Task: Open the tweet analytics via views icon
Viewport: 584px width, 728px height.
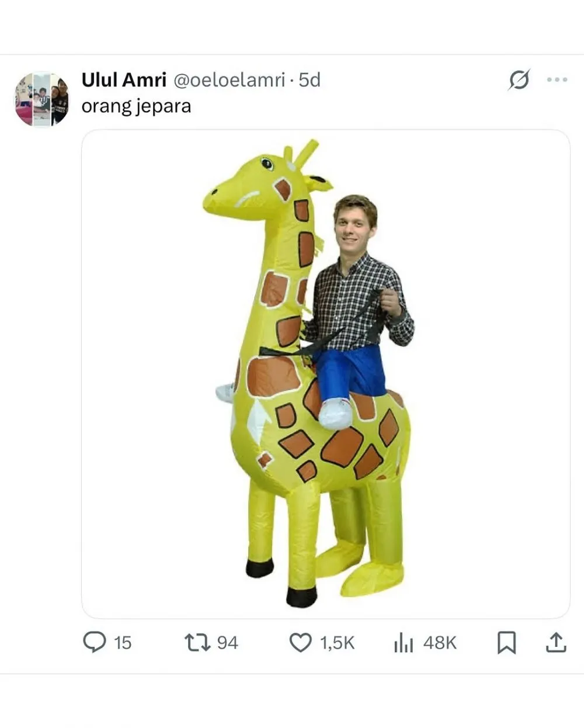Action: [402, 643]
